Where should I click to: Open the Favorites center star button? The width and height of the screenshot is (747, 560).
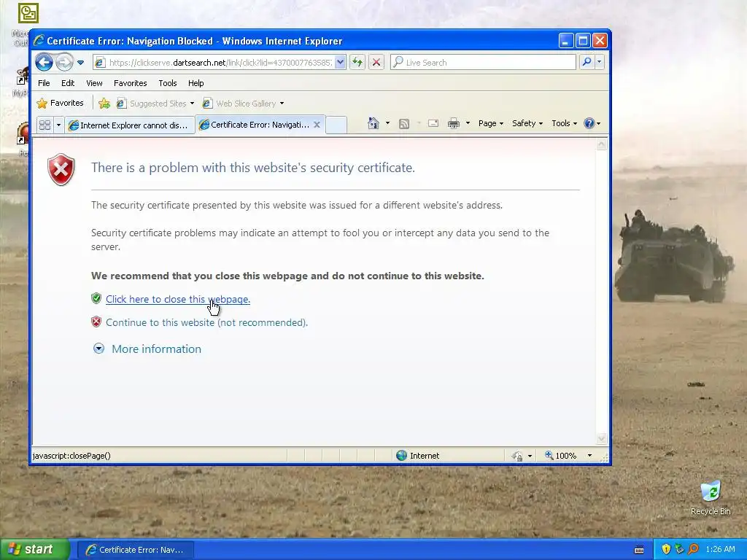pos(60,103)
